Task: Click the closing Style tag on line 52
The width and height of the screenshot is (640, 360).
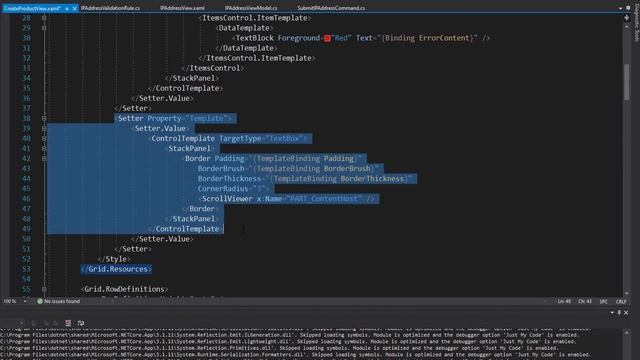Action: coord(114,259)
